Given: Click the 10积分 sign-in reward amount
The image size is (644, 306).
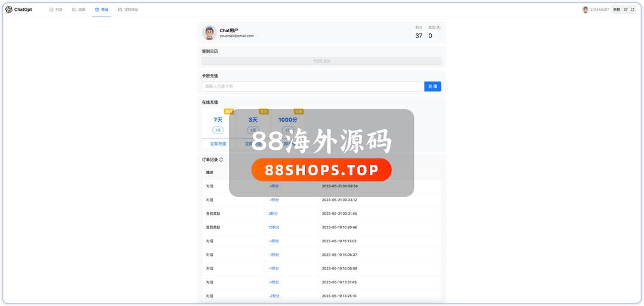Looking at the screenshot, I should pos(274,227).
